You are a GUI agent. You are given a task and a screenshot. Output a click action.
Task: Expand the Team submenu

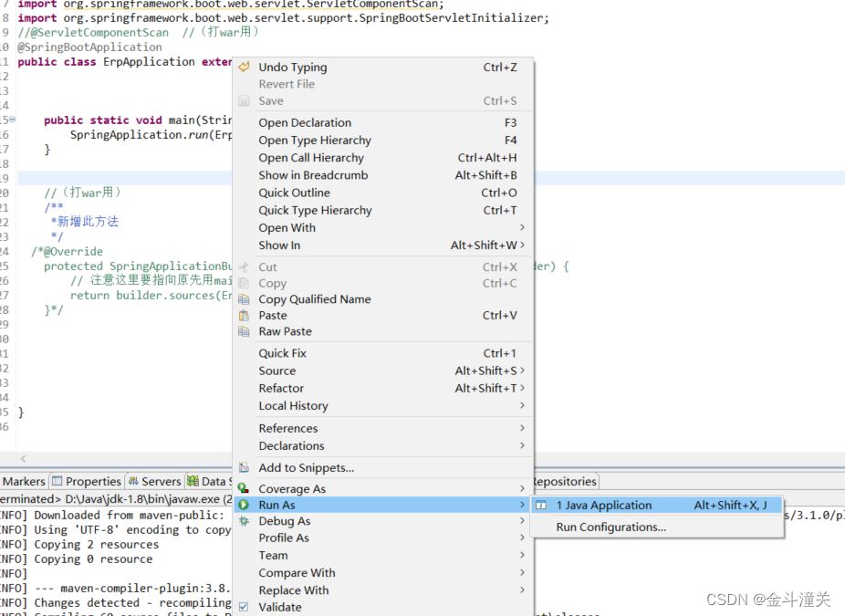[x=522, y=555]
